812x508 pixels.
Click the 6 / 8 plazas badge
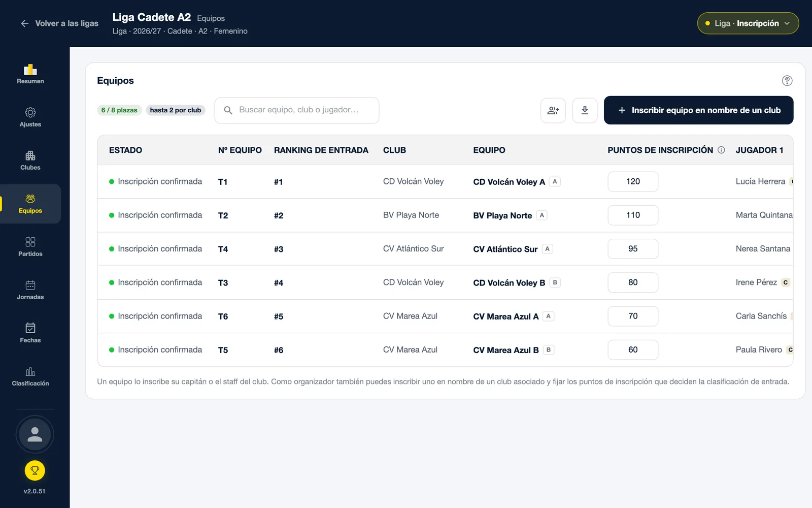click(x=119, y=110)
